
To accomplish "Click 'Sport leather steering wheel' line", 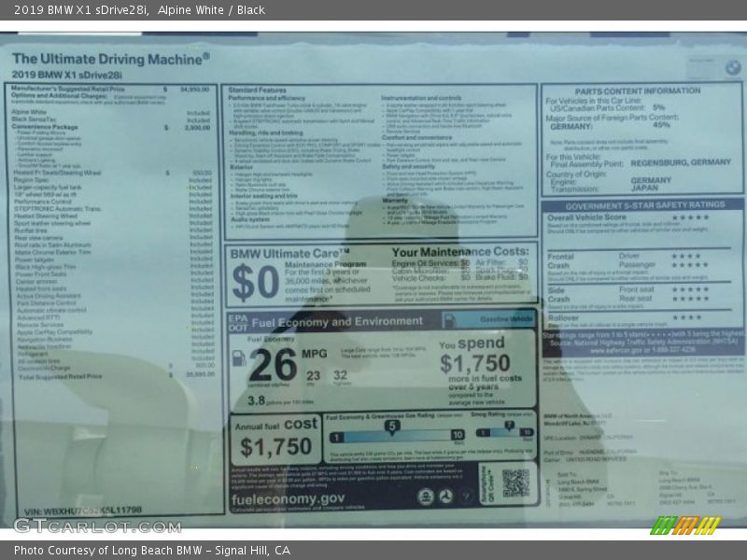I will (113, 223).
